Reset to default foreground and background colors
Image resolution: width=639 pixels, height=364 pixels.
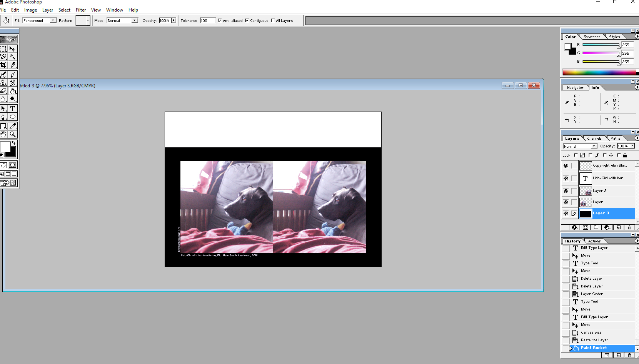(2, 155)
